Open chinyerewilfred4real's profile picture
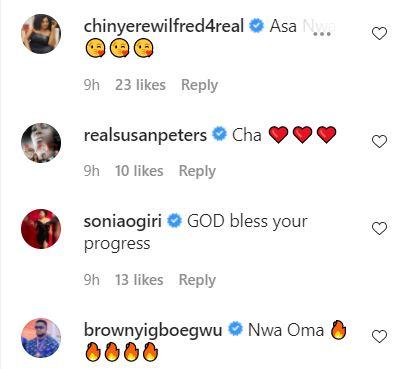The width and height of the screenshot is (418, 369). tap(41, 34)
